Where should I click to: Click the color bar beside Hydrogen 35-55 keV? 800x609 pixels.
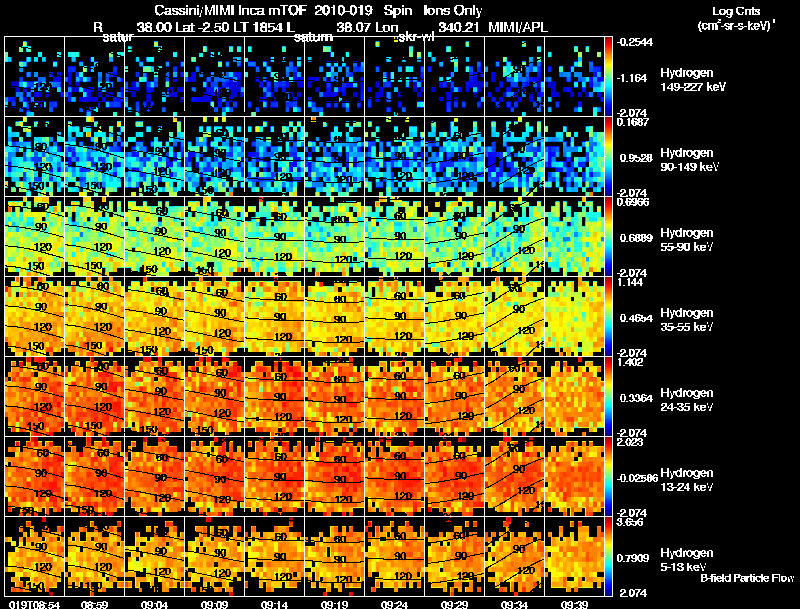(x=608, y=316)
